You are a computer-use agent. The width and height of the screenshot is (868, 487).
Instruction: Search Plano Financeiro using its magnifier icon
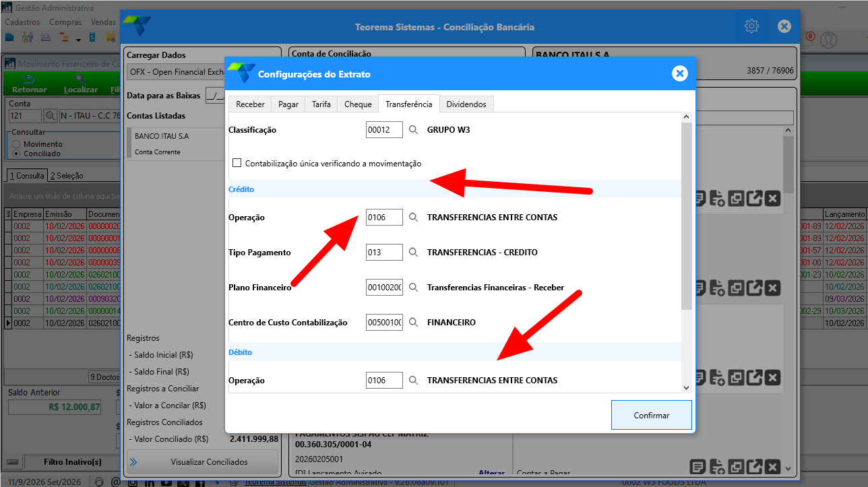tap(414, 288)
